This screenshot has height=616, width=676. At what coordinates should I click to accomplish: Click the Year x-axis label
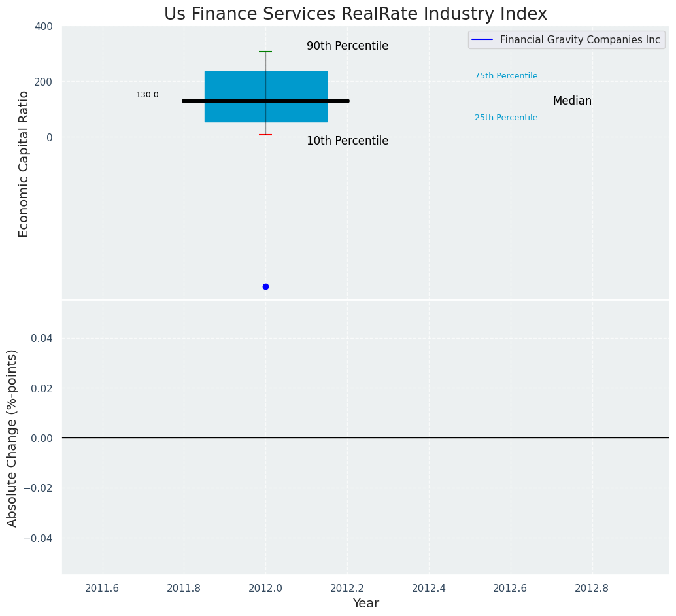365,604
